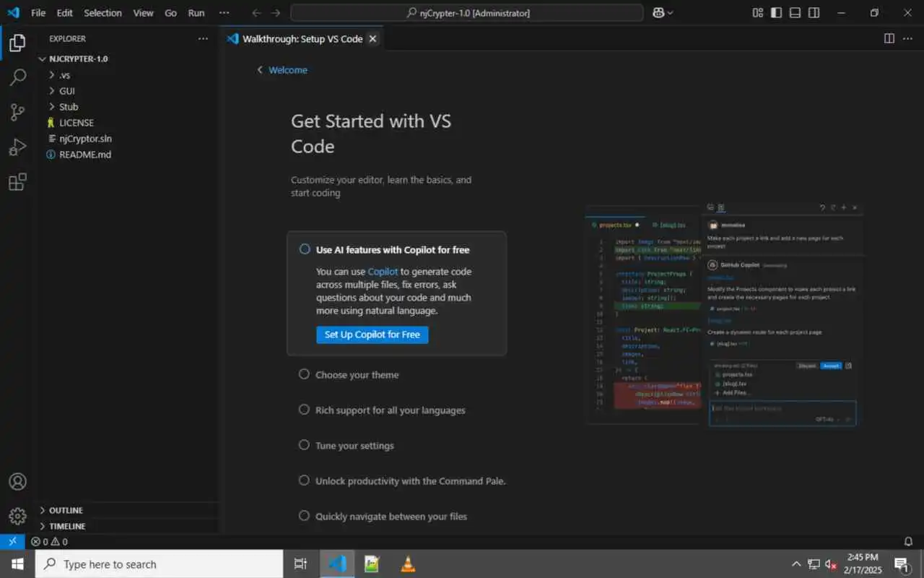924x578 pixels.
Task: Open the Search view in activity bar
Action: [17, 77]
